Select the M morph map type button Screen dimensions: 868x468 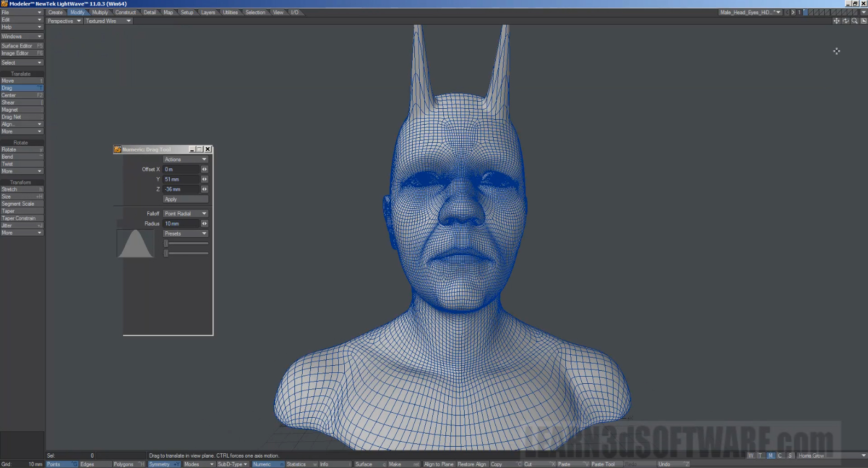click(771, 456)
